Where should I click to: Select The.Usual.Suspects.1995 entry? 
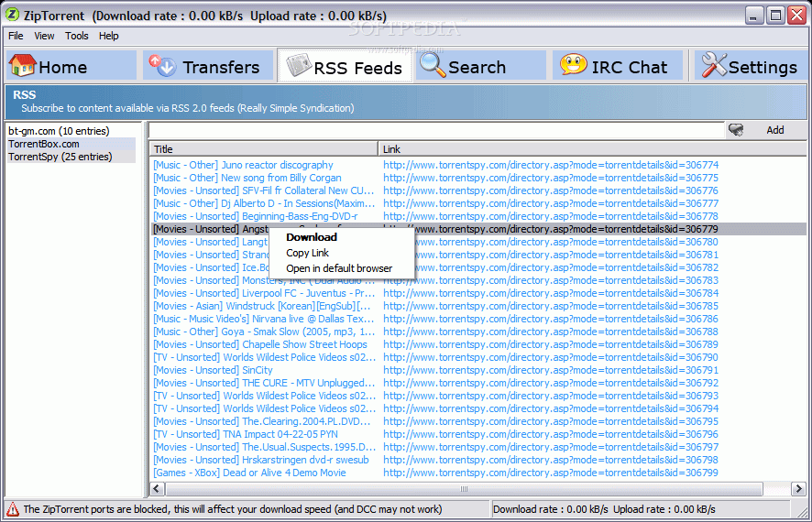[x=264, y=448]
